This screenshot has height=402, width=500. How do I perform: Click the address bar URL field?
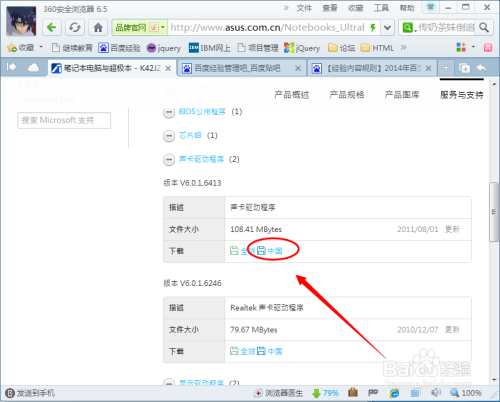click(x=267, y=28)
